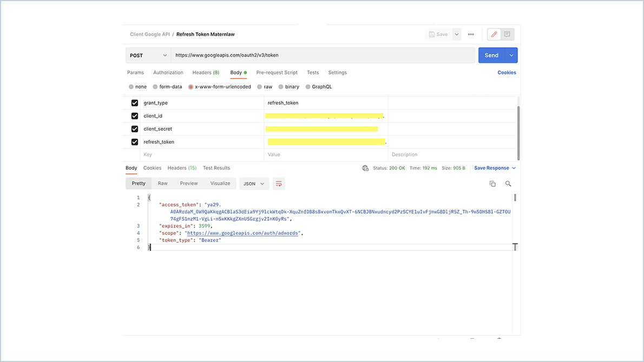Screen dimensions: 644x362
Task: Open the POST method dropdown
Action: [148, 55]
